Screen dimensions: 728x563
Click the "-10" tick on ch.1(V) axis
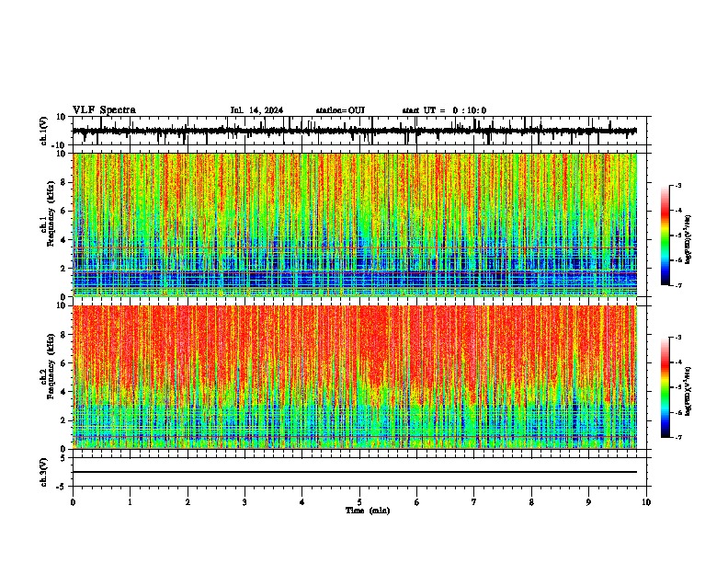tap(60, 145)
